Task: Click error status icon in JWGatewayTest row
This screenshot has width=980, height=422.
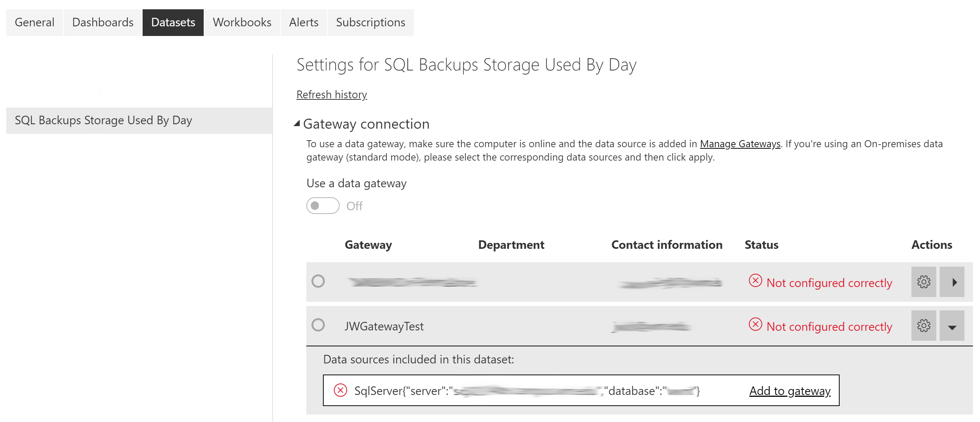Action: coord(755,324)
